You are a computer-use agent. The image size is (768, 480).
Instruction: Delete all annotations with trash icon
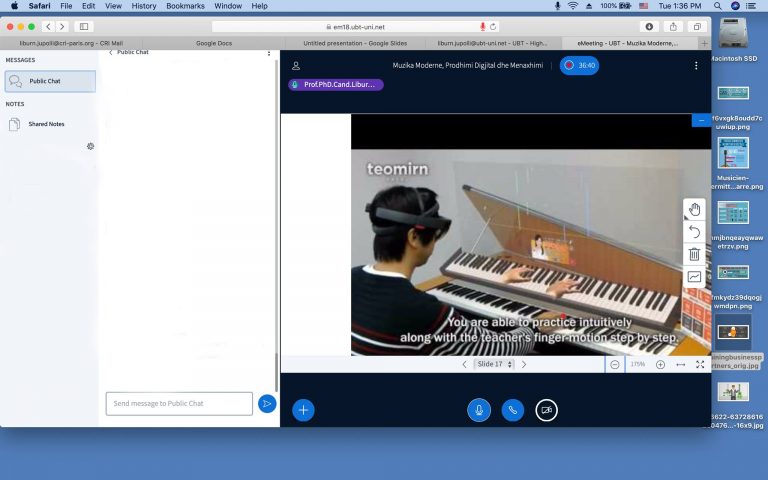694,254
